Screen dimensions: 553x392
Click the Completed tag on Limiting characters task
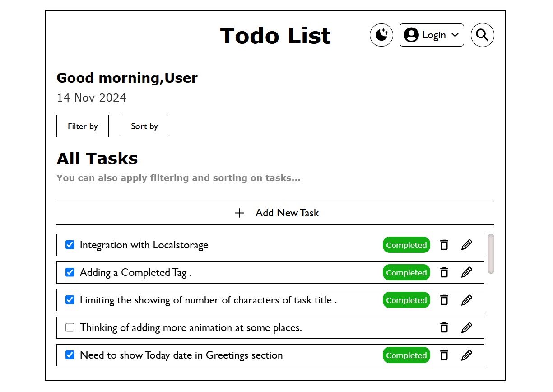tap(406, 300)
